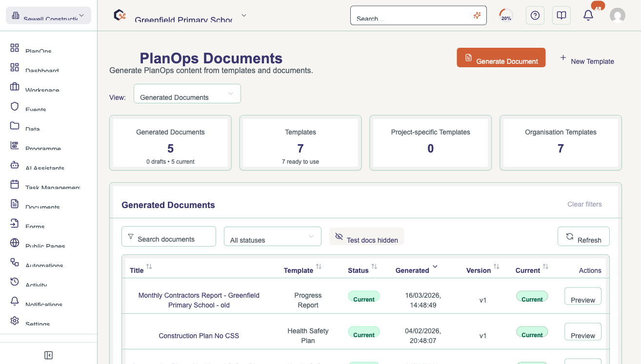Screen dimensions: 641x364
Task: Open Notifications bell in sidebar
Action: (x=15, y=301)
